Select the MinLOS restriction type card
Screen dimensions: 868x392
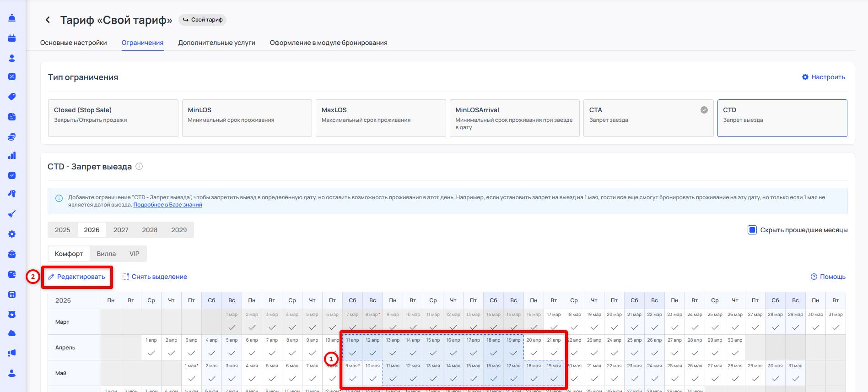tap(247, 118)
